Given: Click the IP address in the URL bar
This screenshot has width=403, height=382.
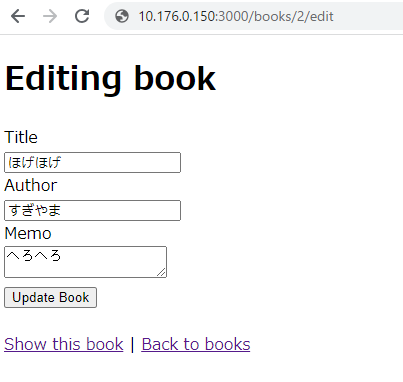Looking at the screenshot, I should 177,16.
